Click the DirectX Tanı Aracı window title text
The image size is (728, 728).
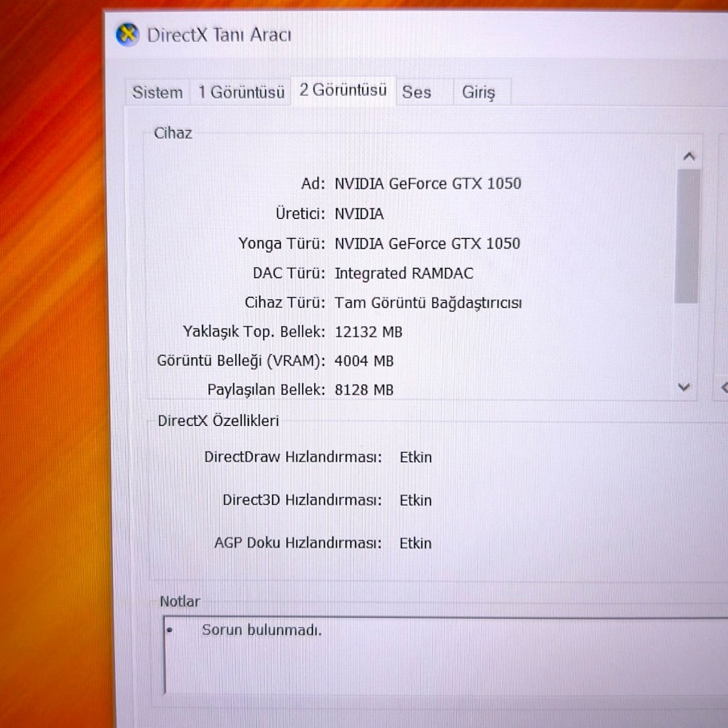tap(219, 36)
